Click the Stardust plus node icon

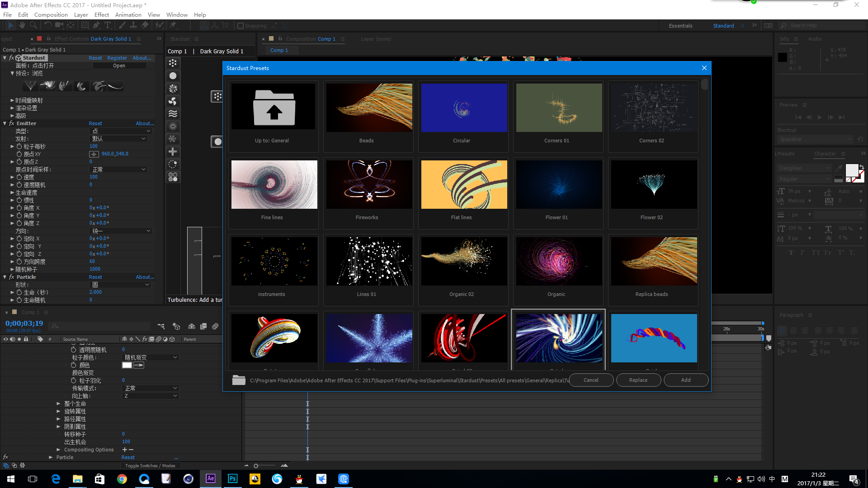point(173,151)
